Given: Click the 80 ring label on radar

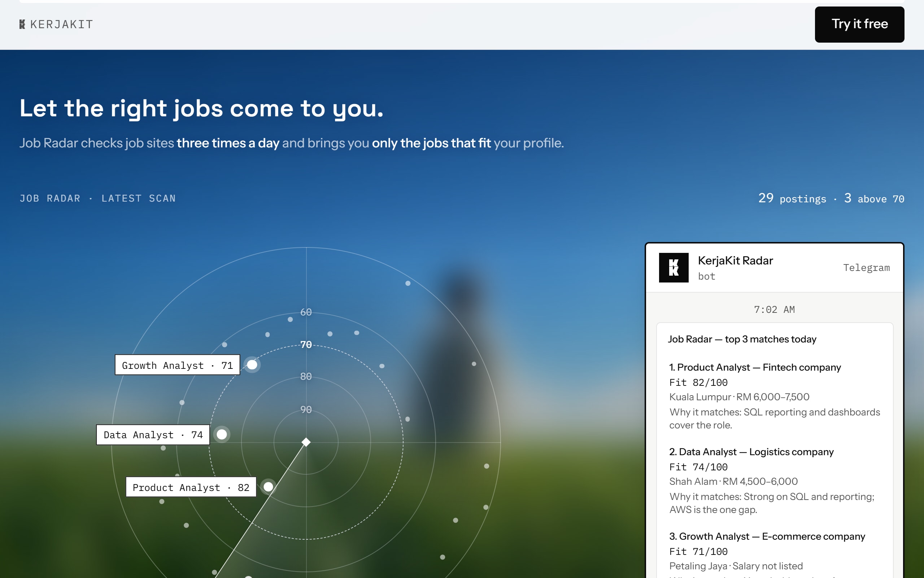Looking at the screenshot, I should 306,376.
